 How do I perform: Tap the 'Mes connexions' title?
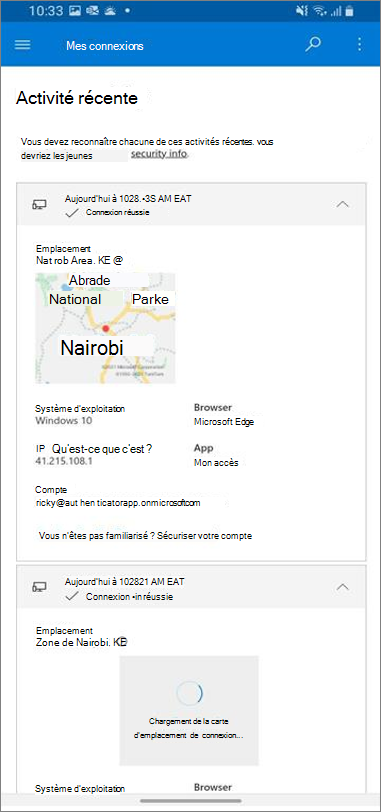coord(105,46)
